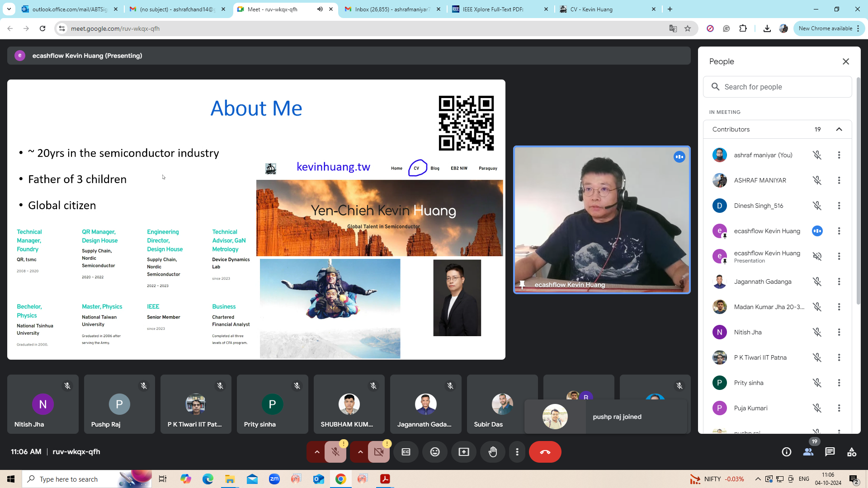Collapse the Contributors list chevron

pos(839,129)
